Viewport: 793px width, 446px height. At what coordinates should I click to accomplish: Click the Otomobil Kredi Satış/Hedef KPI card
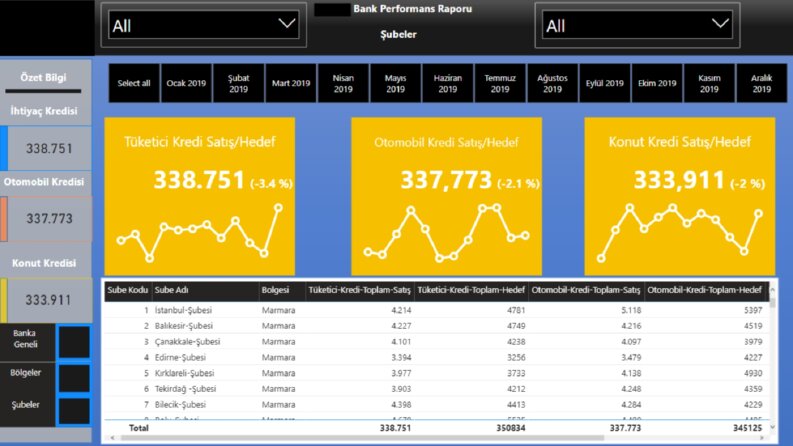pos(447,197)
